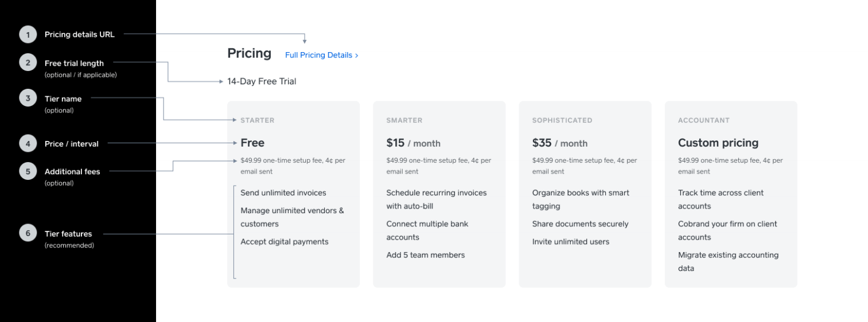868x322 pixels.
Task: Click Invite unlimited users feature
Action: [x=570, y=242]
